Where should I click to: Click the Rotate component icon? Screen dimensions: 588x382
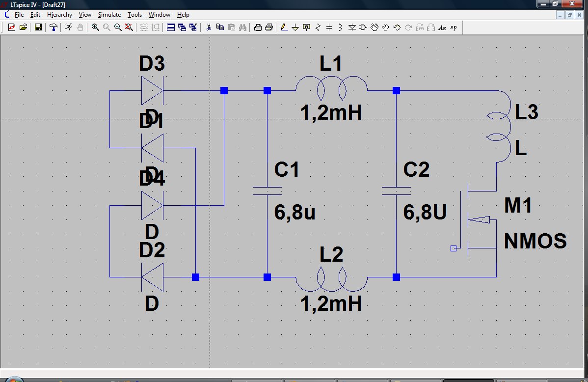pos(420,27)
